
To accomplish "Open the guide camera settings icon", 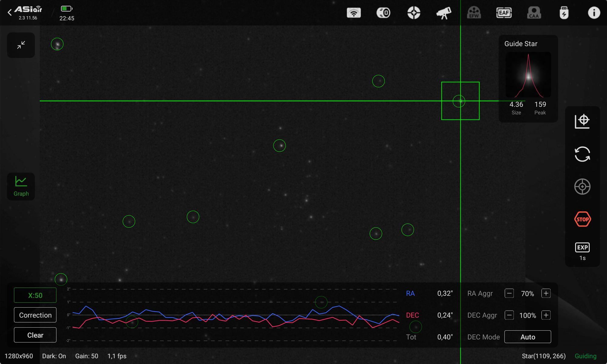I will pos(383,13).
